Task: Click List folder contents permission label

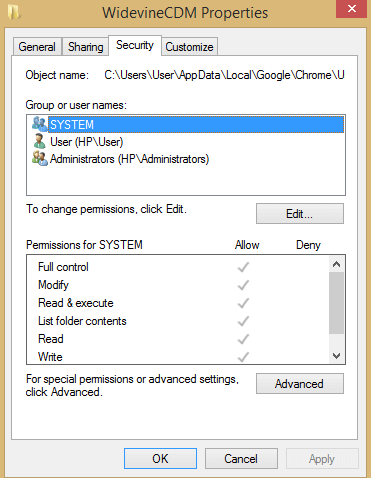Action: pos(82,321)
